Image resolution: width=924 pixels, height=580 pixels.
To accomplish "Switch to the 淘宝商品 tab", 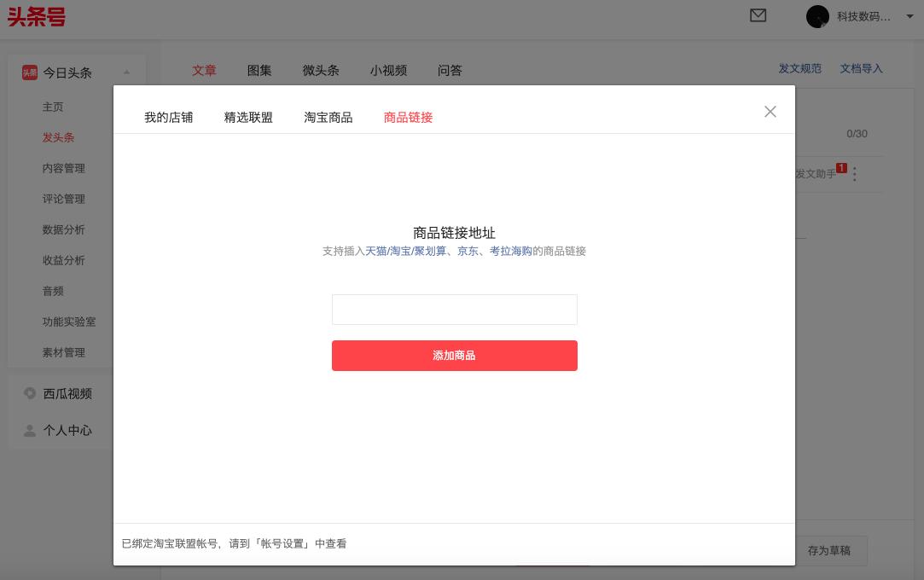I will pyautogui.click(x=328, y=118).
